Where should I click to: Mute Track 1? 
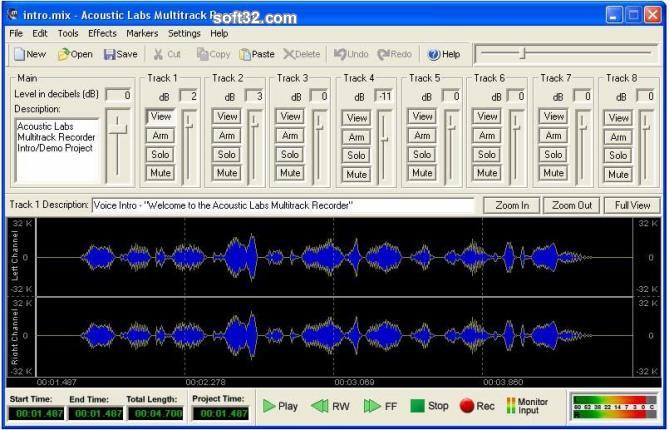click(x=160, y=173)
